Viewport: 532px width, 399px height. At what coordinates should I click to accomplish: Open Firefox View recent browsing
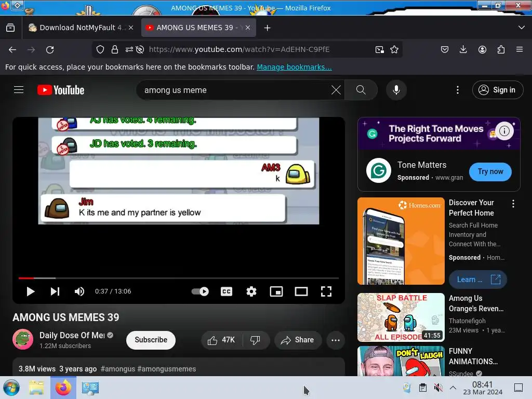[x=10, y=28]
